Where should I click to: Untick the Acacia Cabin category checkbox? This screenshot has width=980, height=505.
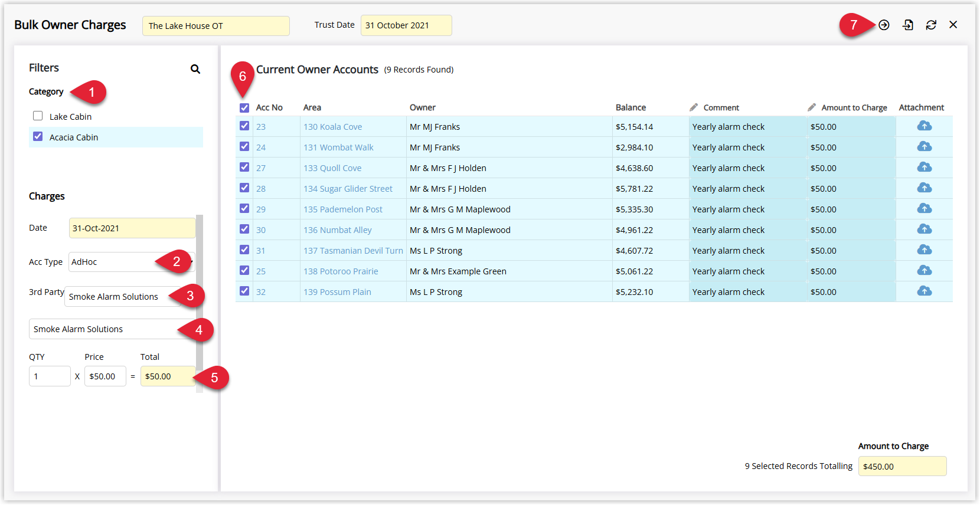(38, 136)
